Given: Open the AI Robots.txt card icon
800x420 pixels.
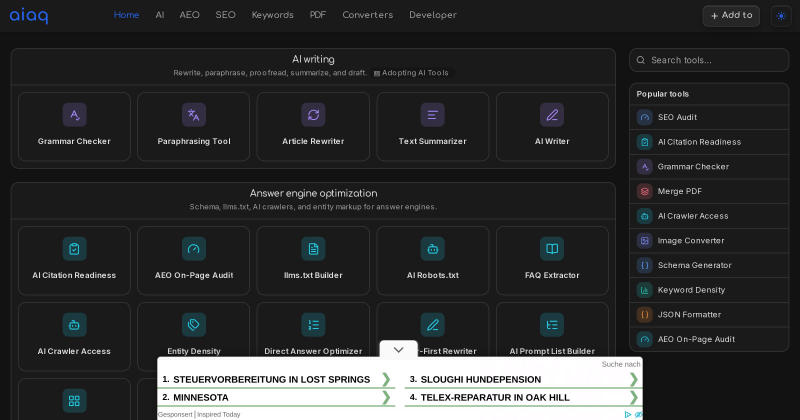Looking at the screenshot, I should click(x=433, y=249).
